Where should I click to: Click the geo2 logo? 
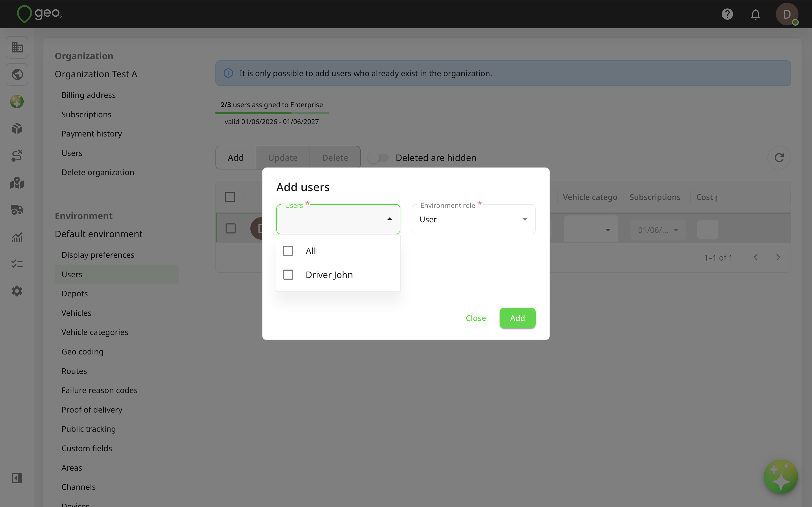pos(39,14)
